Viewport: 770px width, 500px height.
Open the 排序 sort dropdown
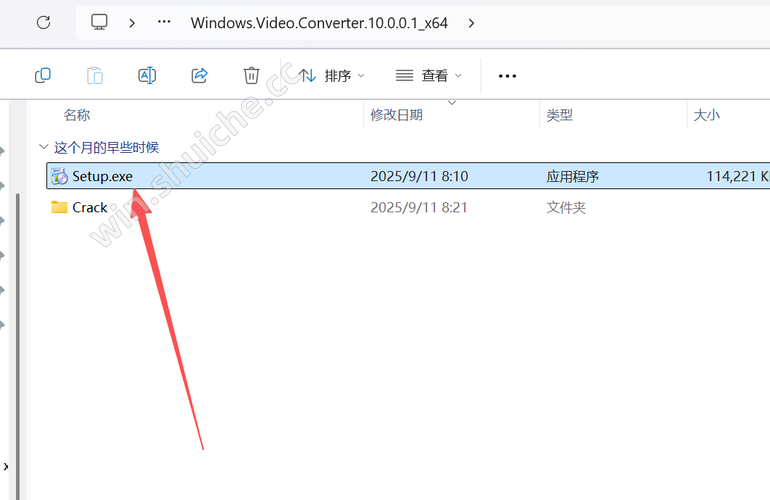point(332,76)
